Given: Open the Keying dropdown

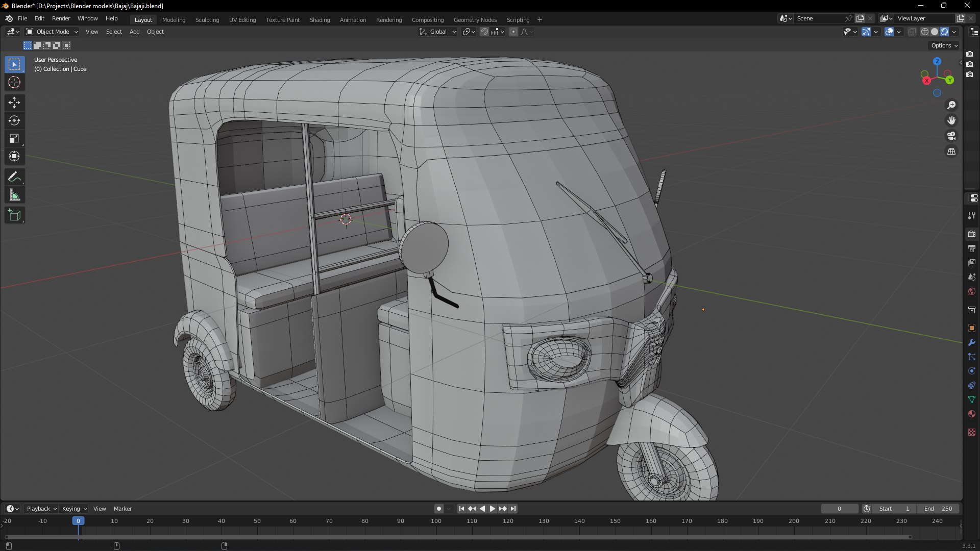Looking at the screenshot, I should [75, 509].
